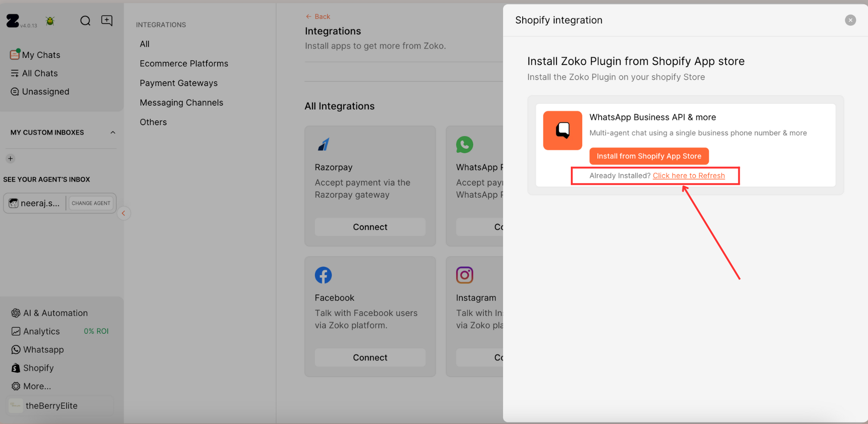Click the Change Agent button
868x424 pixels.
pyautogui.click(x=91, y=203)
